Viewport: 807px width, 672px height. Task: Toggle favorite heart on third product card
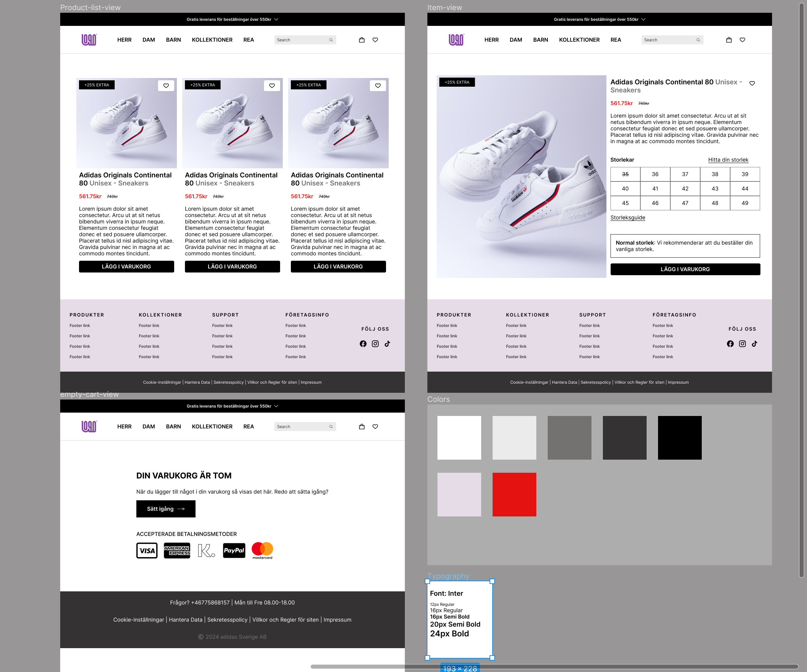[378, 86]
